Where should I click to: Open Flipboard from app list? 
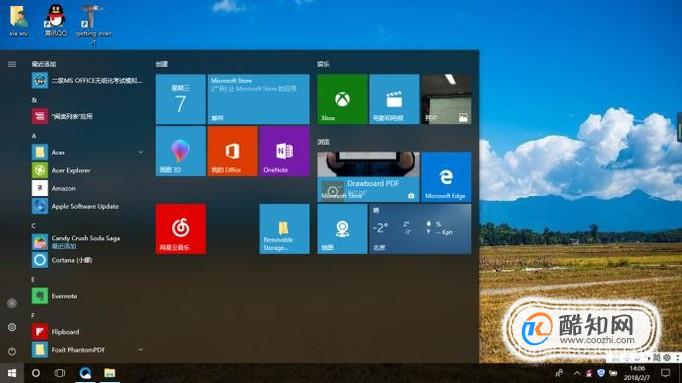click(x=87, y=332)
